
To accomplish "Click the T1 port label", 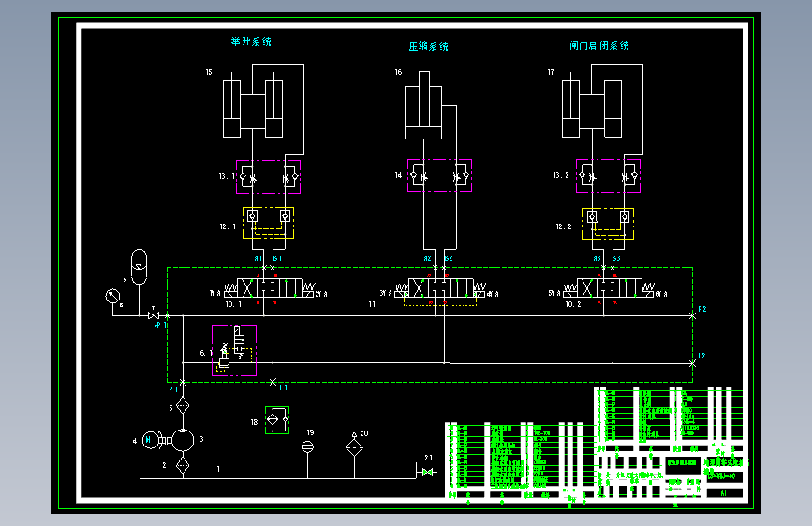I will [x=283, y=387].
